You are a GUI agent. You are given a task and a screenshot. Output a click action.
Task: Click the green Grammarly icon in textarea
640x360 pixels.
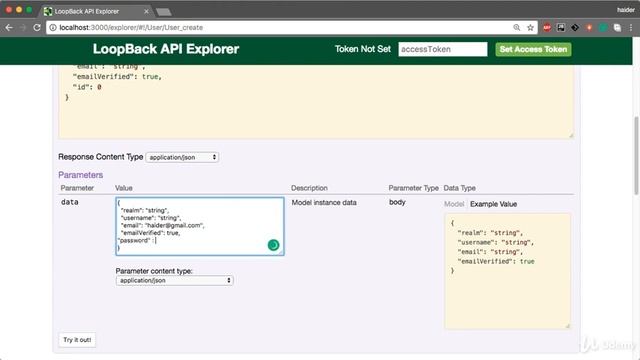click(273, 245)
